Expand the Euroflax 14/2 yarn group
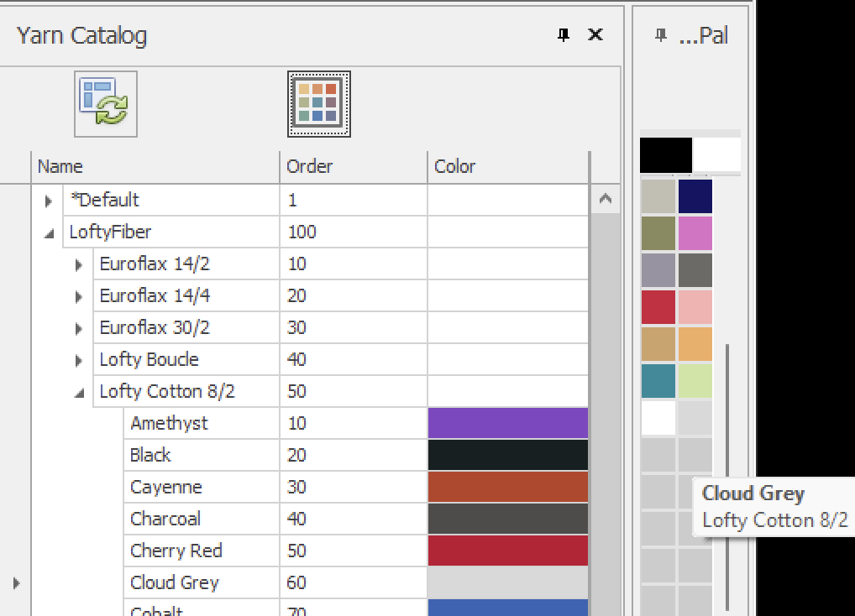This screenshot has height=616, width=855. click(x=79, y=264)
